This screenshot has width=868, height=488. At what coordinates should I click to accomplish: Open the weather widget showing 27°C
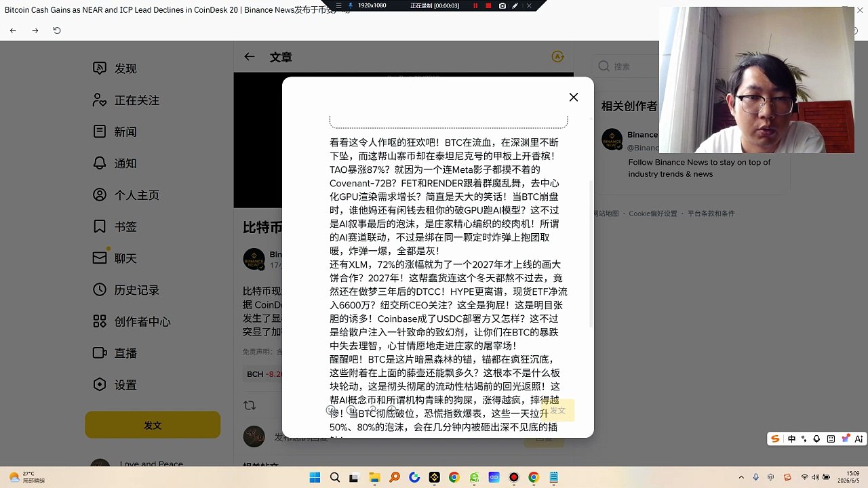26,477
